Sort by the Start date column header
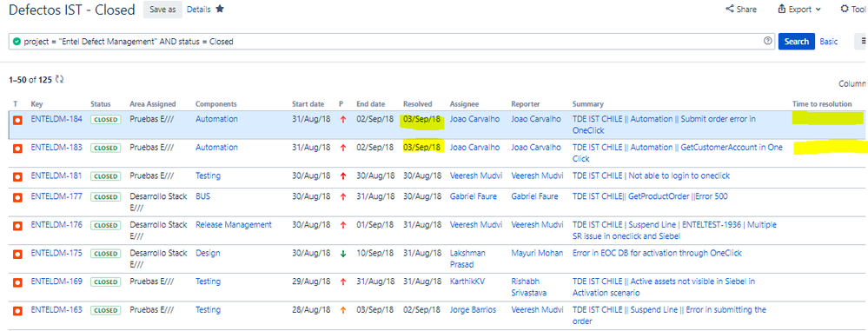This screenshot has width=868, height=331. click(308, 104)
